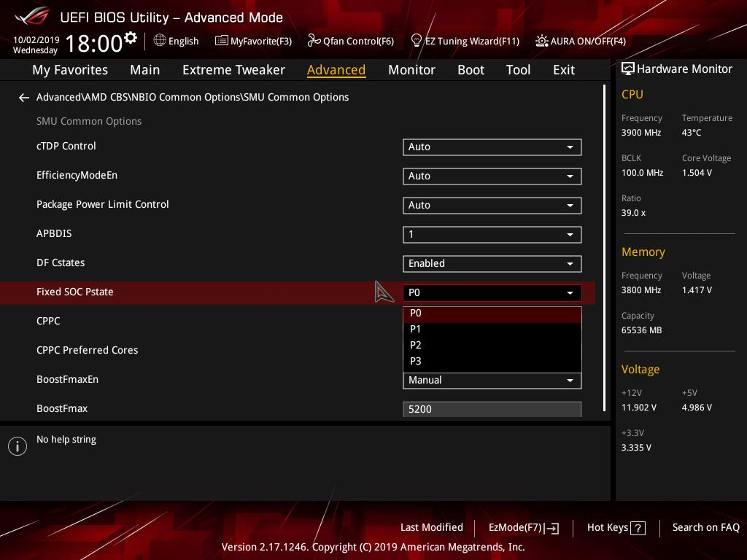747x560 pixels.
Task: Click the info icon near the help string
Action: (18, 446)
